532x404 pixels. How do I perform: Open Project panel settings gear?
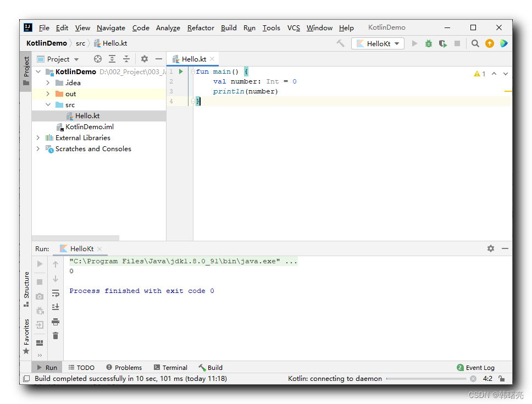click(x=144, y=59)
